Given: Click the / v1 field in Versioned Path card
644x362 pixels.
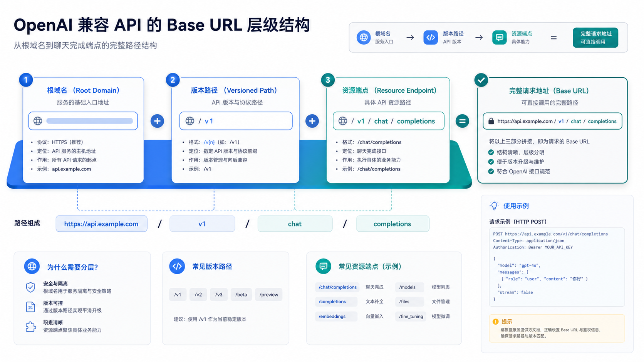Looking at the screenshot, I should [236, 121].
